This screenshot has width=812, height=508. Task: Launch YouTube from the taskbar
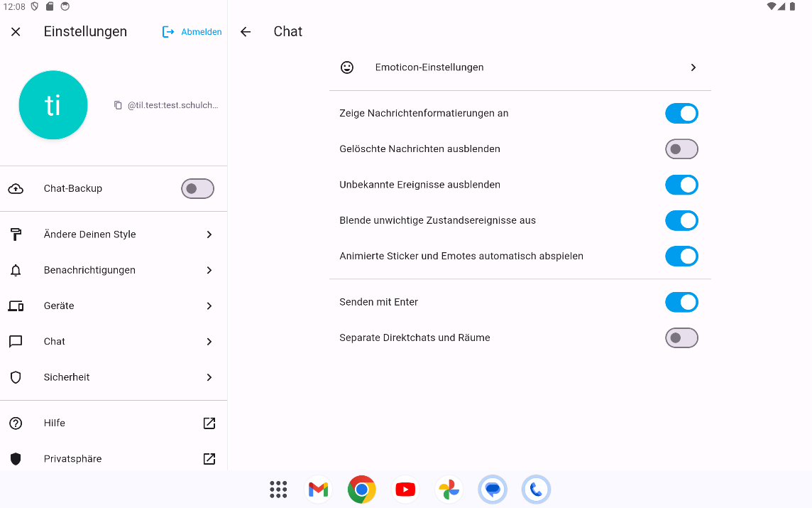[x=405, y=490]
